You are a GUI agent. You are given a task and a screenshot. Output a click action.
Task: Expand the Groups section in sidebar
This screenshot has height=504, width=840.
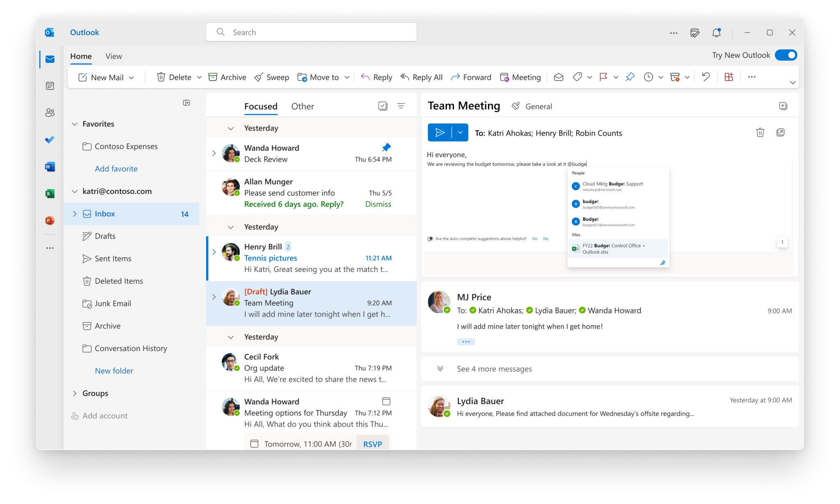pos(74,393)
